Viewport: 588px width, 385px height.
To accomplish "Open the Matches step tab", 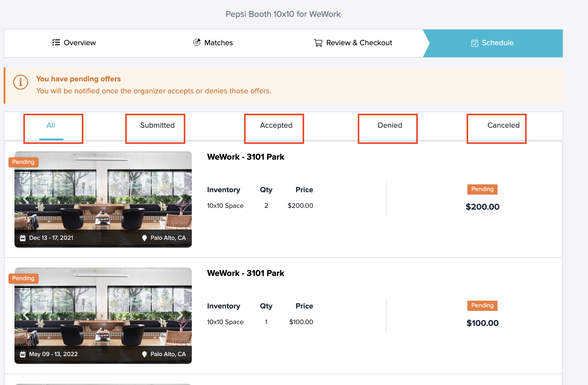I will (x=213, y=43).
